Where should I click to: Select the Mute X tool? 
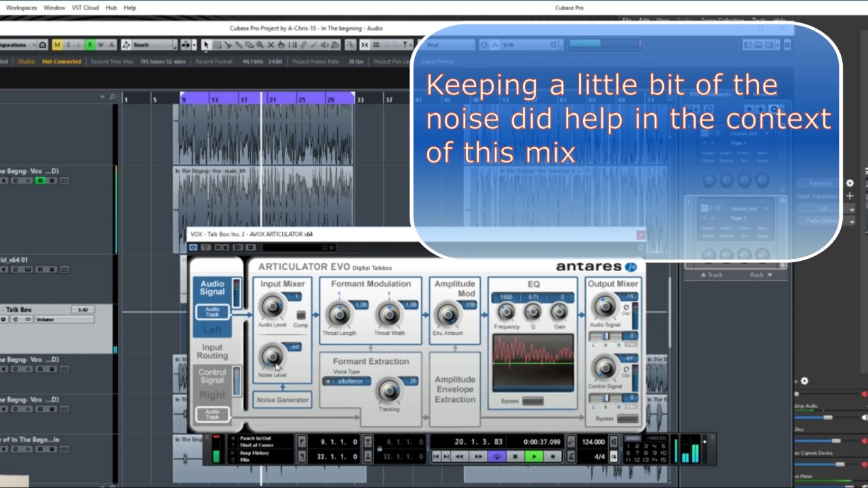pos(271,45)
